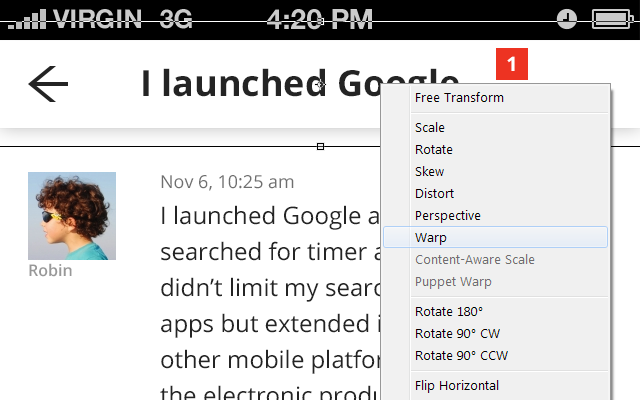Screen dimensions: 640x400
Task: Select Free Transform from the context menu
Action: (x=459, y=98)
